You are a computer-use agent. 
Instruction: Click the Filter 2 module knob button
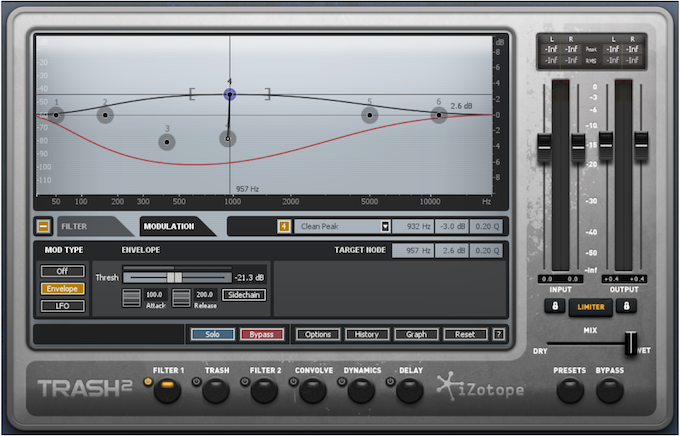click(265, 390)
